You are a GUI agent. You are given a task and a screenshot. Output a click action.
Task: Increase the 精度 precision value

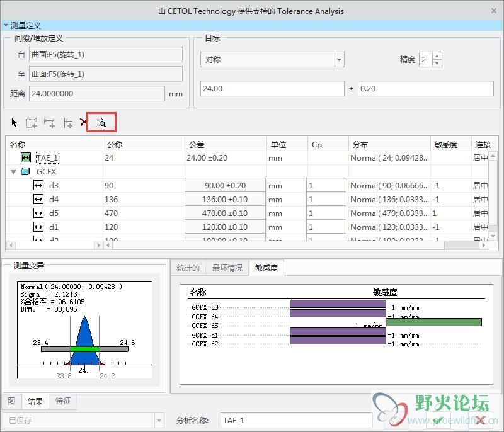437,56
